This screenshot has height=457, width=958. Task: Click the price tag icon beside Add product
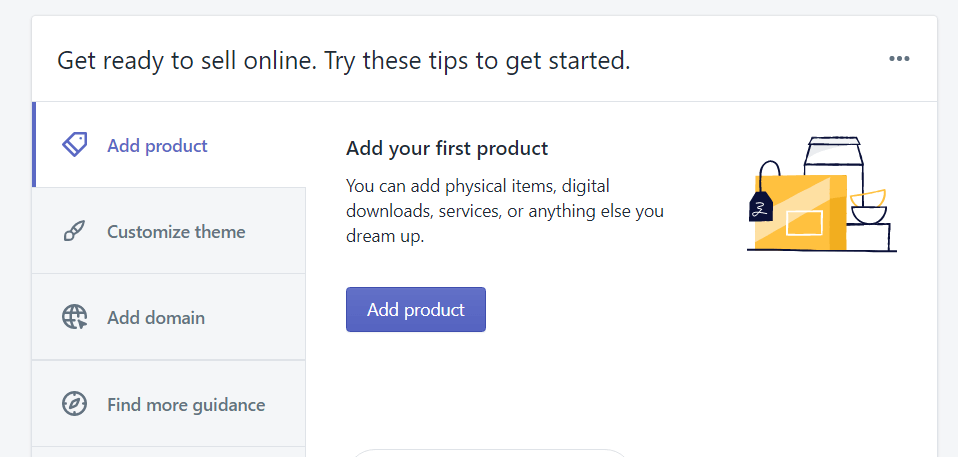pyautogui.click(x=75, y=145)
